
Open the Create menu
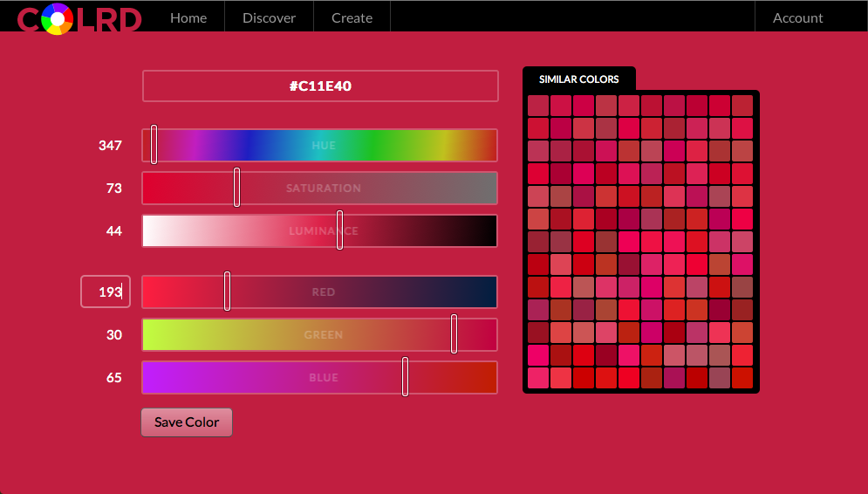[352, 17]
